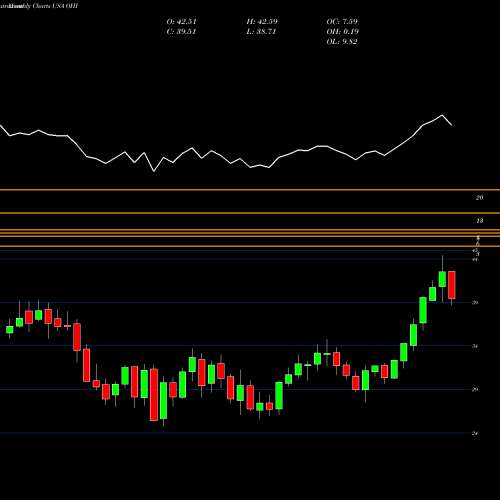
Task: Select the high value H: 42.59
Action: 262,22
